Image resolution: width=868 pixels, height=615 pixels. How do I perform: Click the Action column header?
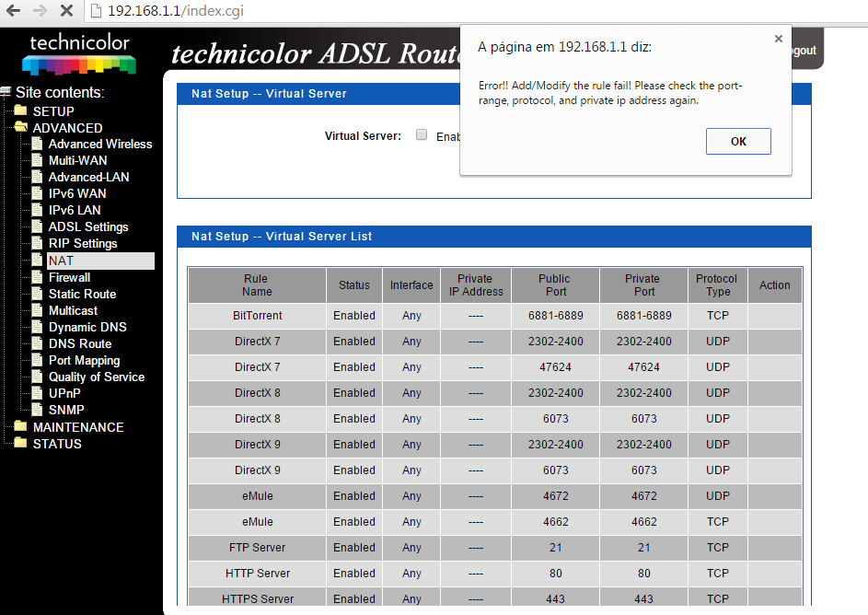[x=774, y=285]
